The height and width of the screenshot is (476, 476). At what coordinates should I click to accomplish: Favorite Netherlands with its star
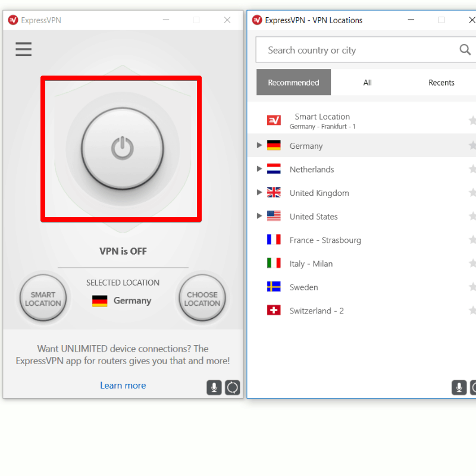tap(472, 169)
